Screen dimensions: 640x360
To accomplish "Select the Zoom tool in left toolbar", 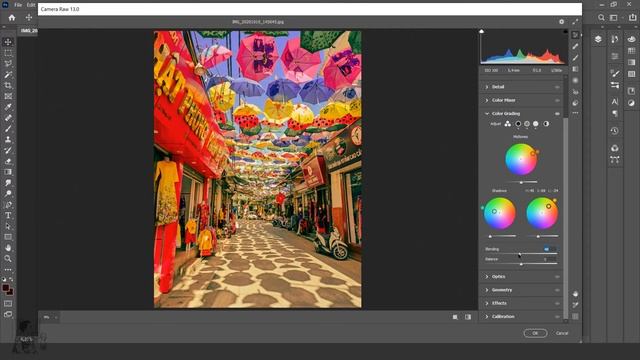I will [8, 258].
